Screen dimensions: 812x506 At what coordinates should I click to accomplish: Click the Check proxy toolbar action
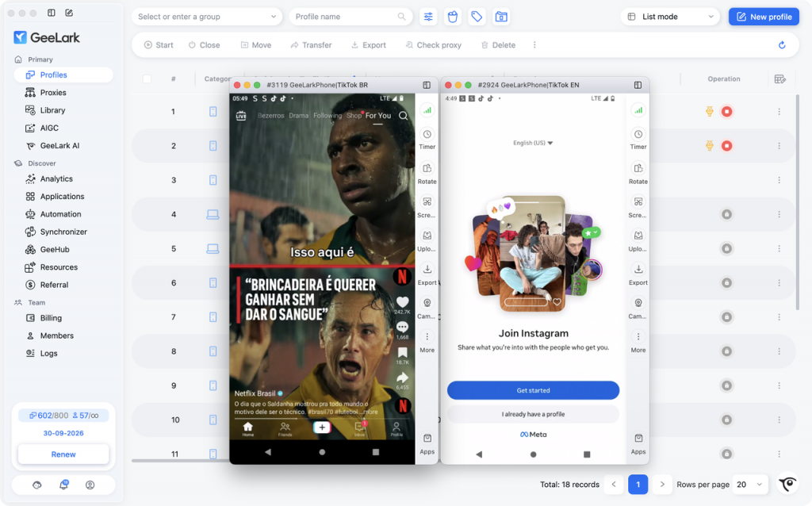433,45
